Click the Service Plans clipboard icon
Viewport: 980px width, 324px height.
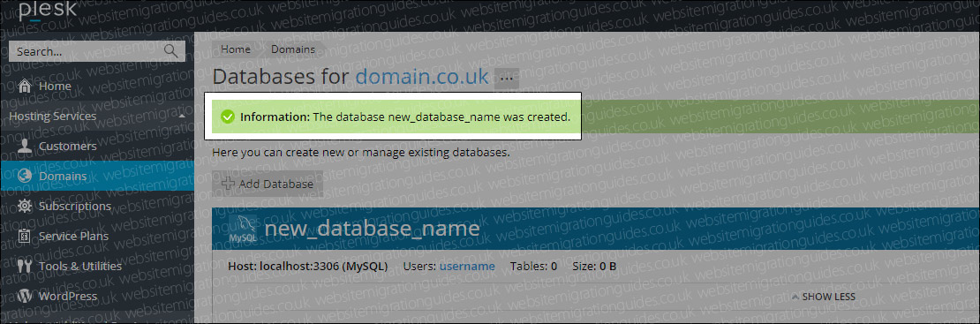[25, 236]
